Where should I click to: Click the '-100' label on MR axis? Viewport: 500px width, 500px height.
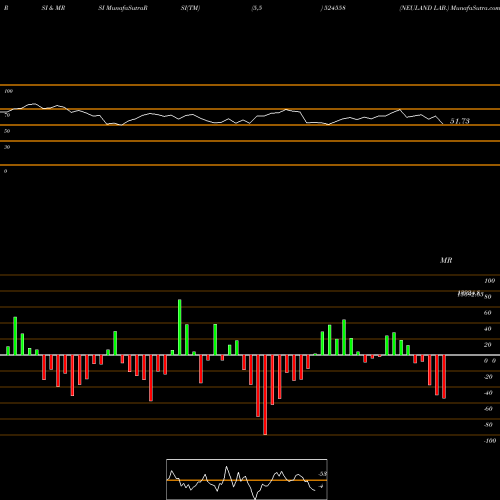[x=489, y=441]
